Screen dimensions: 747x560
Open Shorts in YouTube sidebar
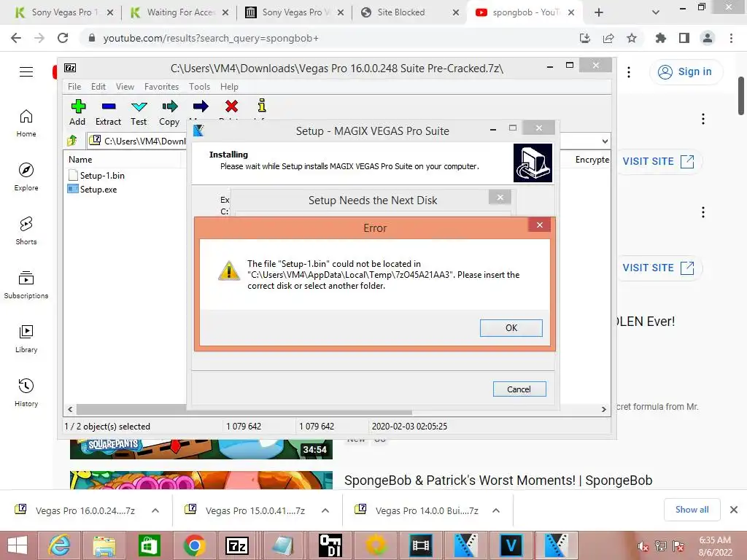pyautogui.click(x=26, y=230)
